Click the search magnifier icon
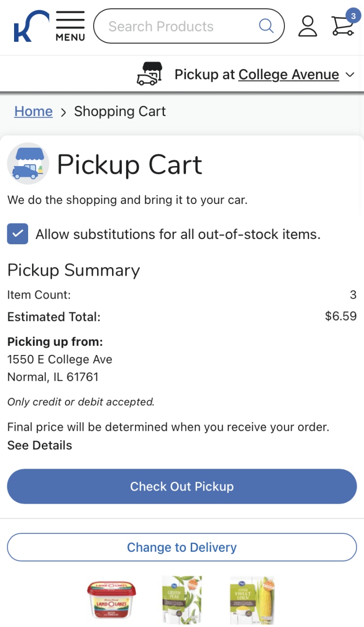The height and width of the screenshot is (627, 364). [x=266, y=26]
